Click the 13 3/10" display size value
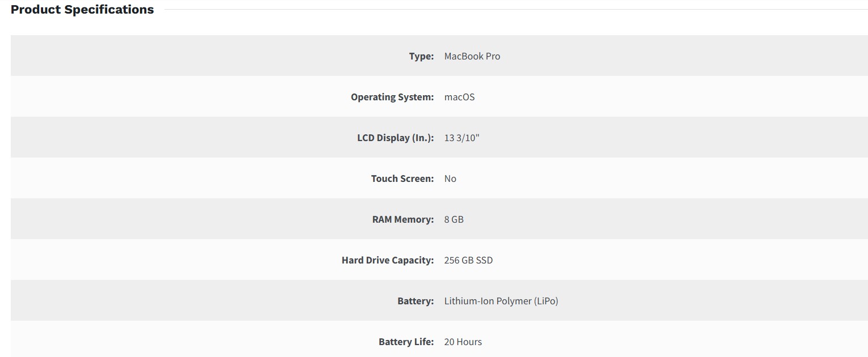 [x=461, y=138]
